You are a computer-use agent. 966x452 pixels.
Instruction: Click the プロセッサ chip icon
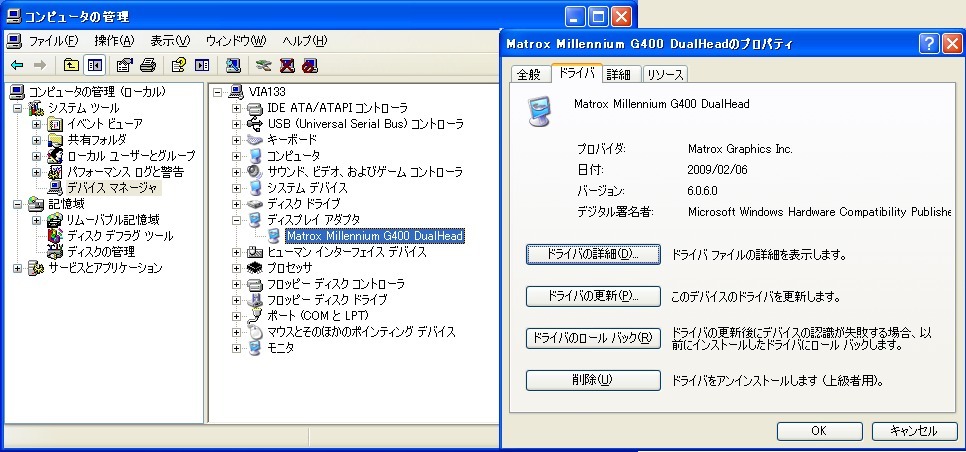click(255, 268)
